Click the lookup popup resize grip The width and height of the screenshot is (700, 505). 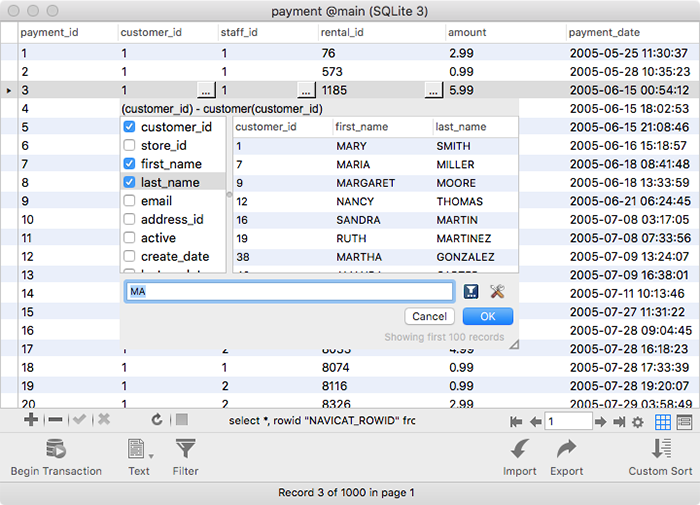point(514,344)
